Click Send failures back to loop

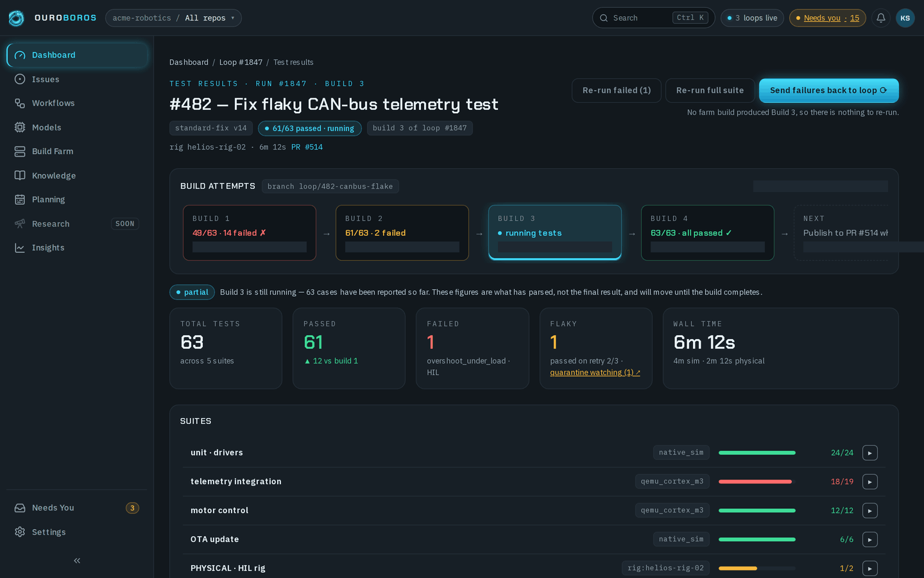click(x=828, y=91)
